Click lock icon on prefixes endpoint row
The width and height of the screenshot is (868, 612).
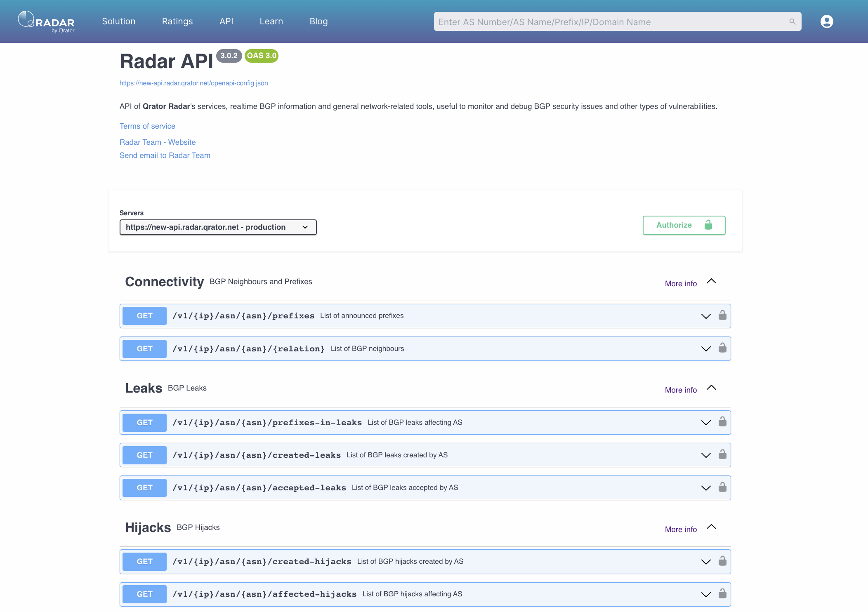tap(722, 315)
